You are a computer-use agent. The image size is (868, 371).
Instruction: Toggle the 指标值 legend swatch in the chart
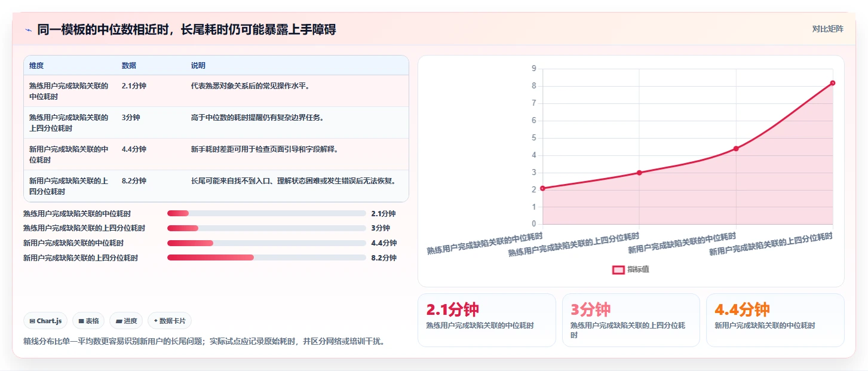[x=618, y=269]
